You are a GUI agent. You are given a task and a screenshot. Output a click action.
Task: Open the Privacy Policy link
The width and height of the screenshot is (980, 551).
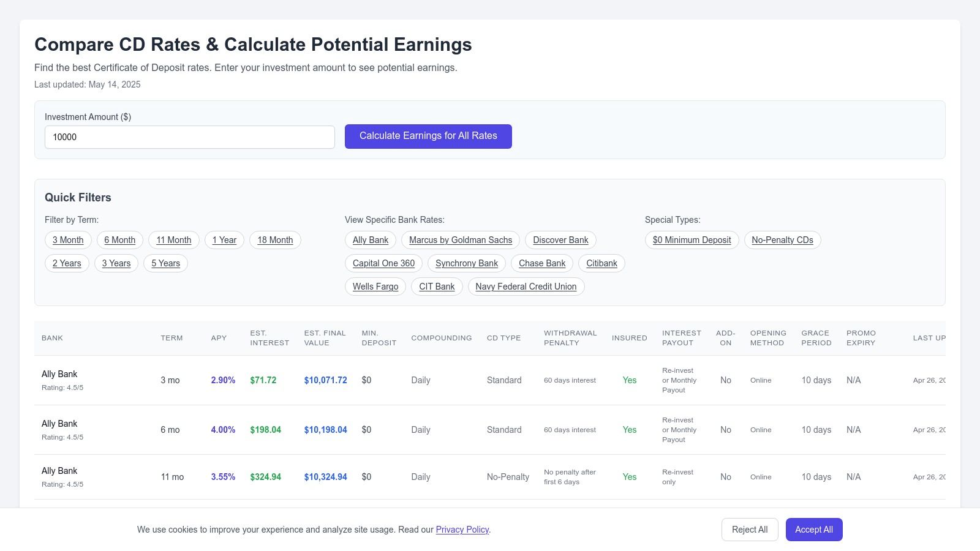[x=462, y=530]
